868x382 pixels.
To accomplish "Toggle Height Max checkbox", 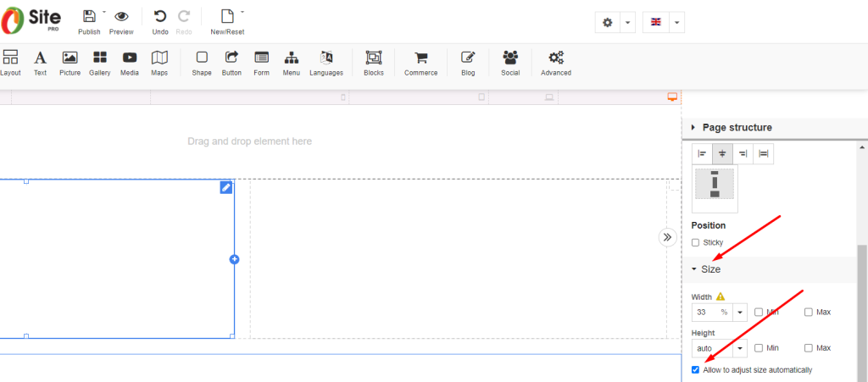I will [809, 348].
